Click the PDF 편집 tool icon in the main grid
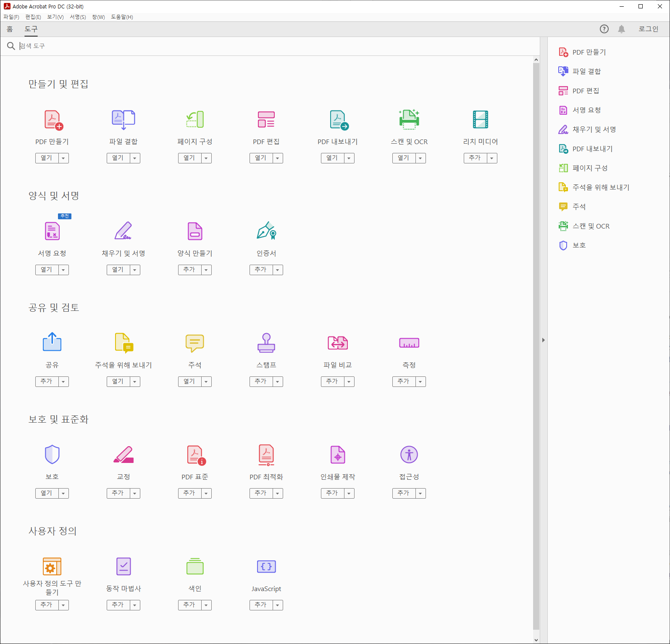Screen dimensions: 670x644 pyautogui.click(x=266, y=120)
